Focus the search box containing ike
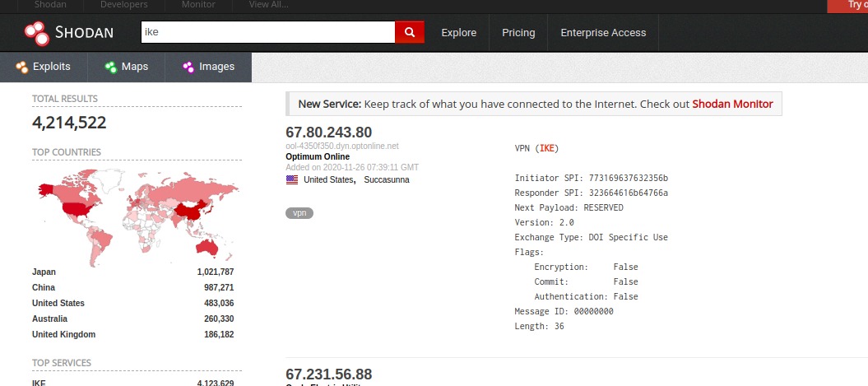The height and width of the screenshot is (386, 868). point(268,32)
